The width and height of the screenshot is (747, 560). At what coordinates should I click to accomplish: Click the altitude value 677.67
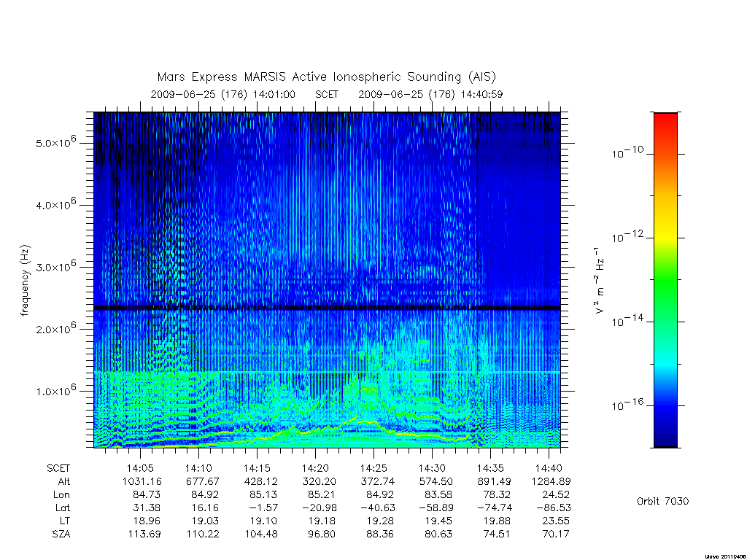coord(203,481)
